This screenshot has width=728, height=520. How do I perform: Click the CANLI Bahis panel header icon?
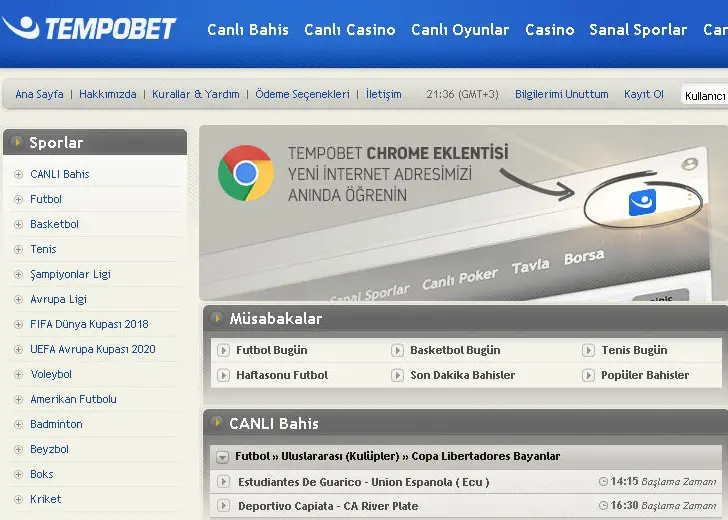click(x=216, y=422)
